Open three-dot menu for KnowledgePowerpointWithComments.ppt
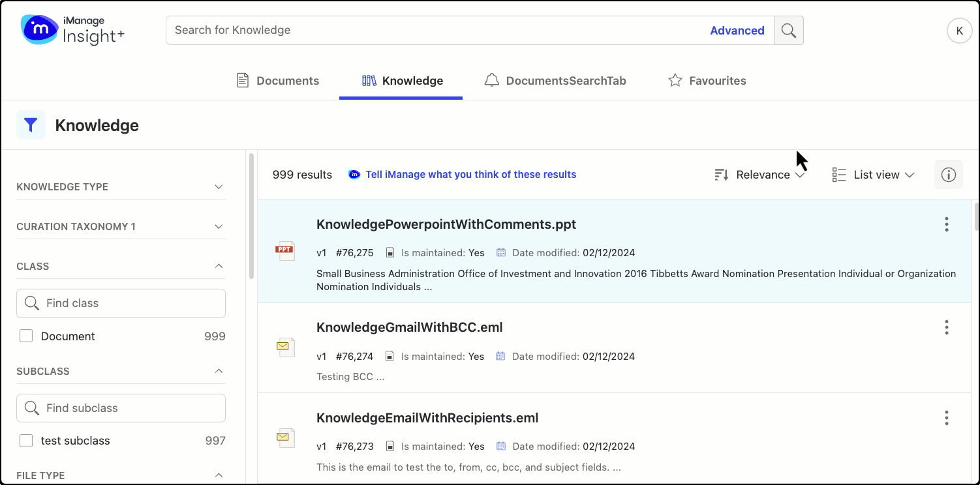 click(946, 224)
